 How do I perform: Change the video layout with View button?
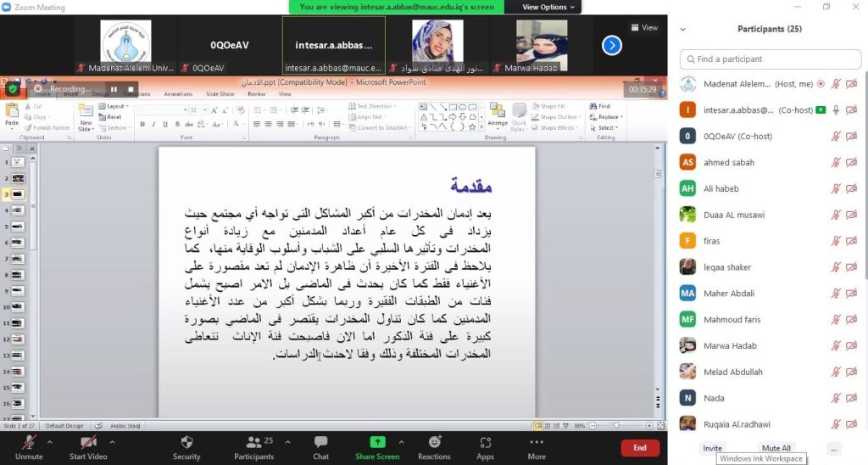tap(644, 27)
